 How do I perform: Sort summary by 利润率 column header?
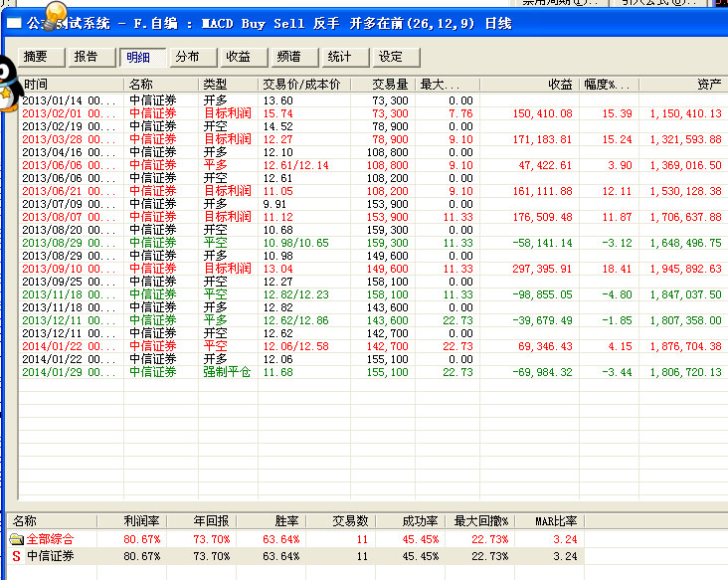132,521
